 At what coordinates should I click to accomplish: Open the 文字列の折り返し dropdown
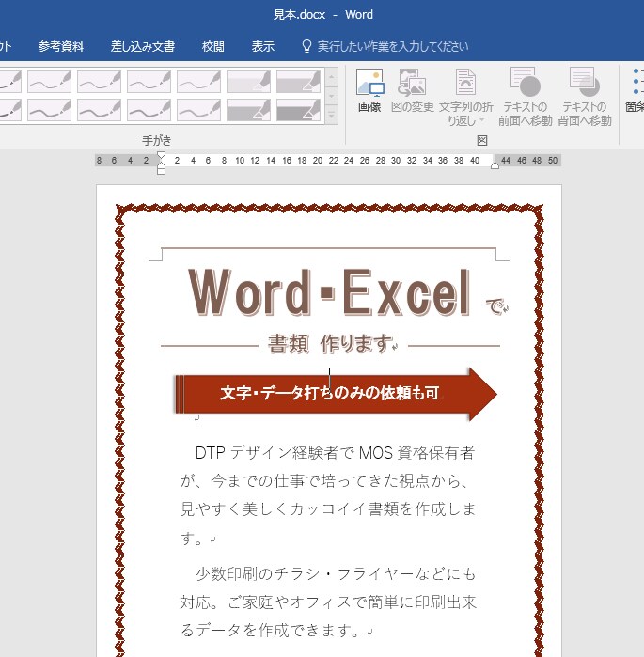pos(466,97)
